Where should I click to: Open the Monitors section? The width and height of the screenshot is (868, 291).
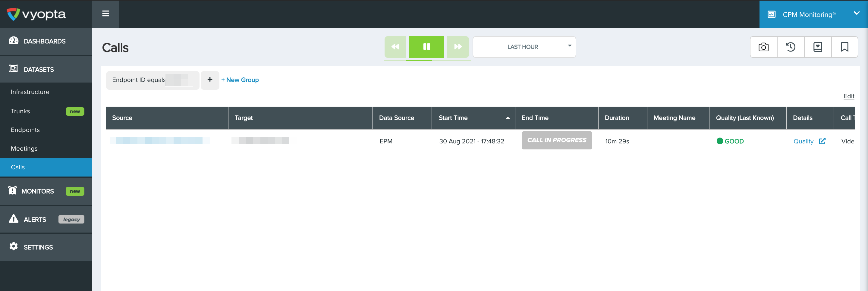click(46, 191)
